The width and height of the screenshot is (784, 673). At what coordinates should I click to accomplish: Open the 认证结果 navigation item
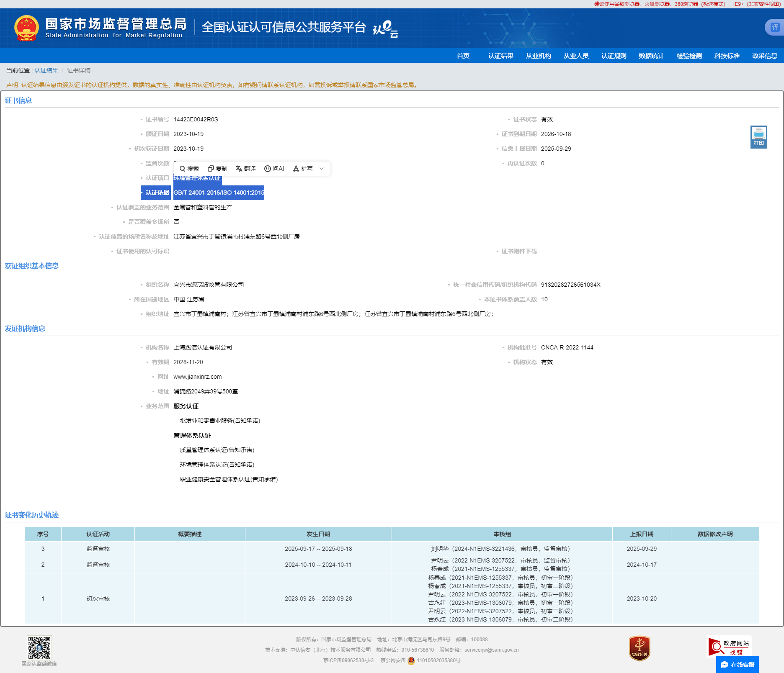pyautogui.click(x=501, y=56)
